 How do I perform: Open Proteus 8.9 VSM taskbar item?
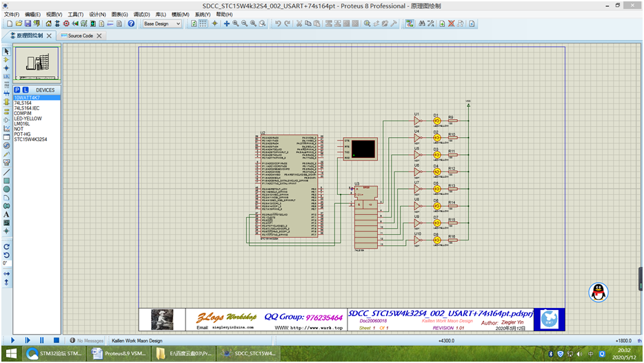click(x=117, y=353)
